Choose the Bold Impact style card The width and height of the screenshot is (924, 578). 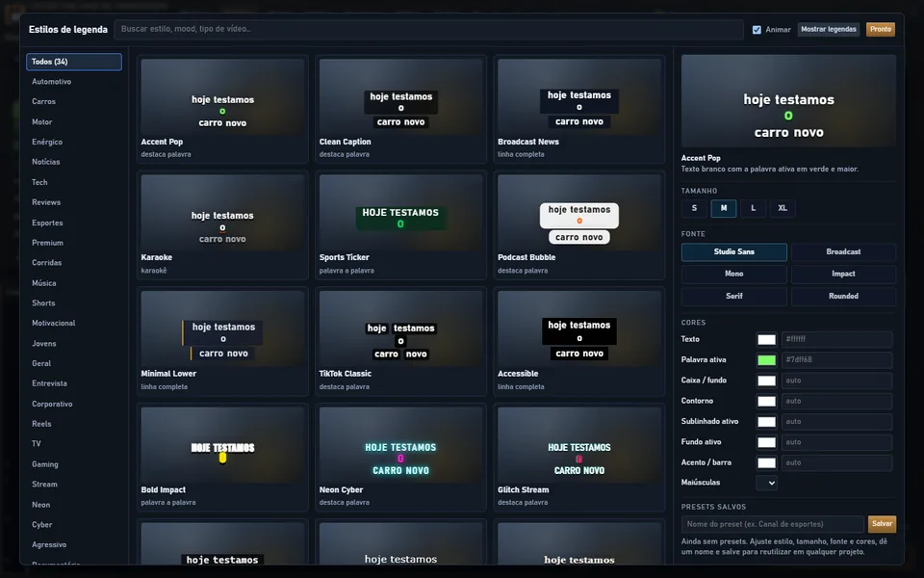222,457
